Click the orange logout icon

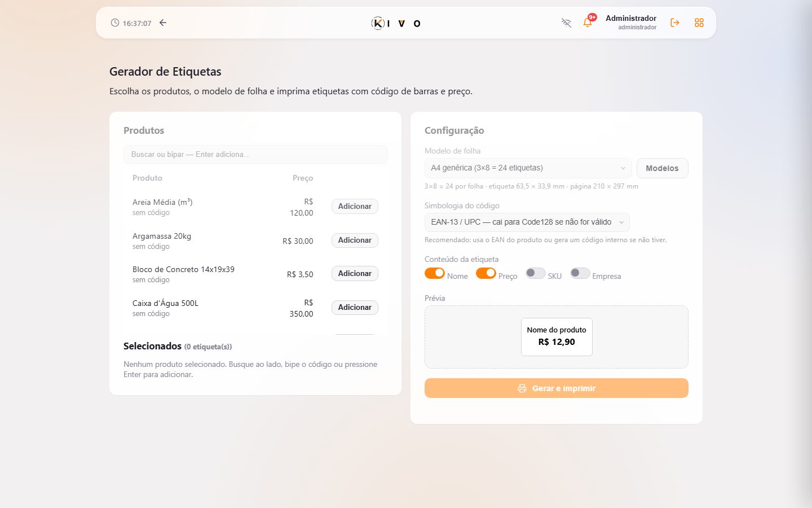coord(674,23)
